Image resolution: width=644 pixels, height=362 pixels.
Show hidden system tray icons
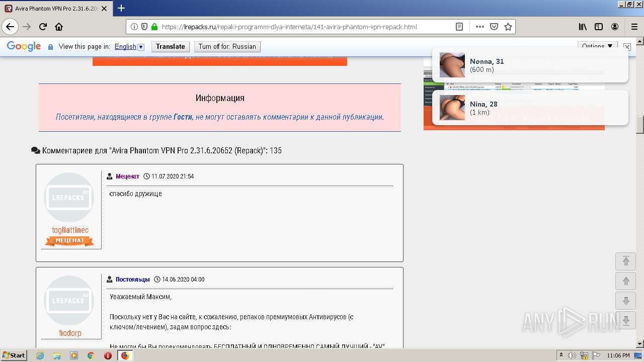click(x=561, y=355)
